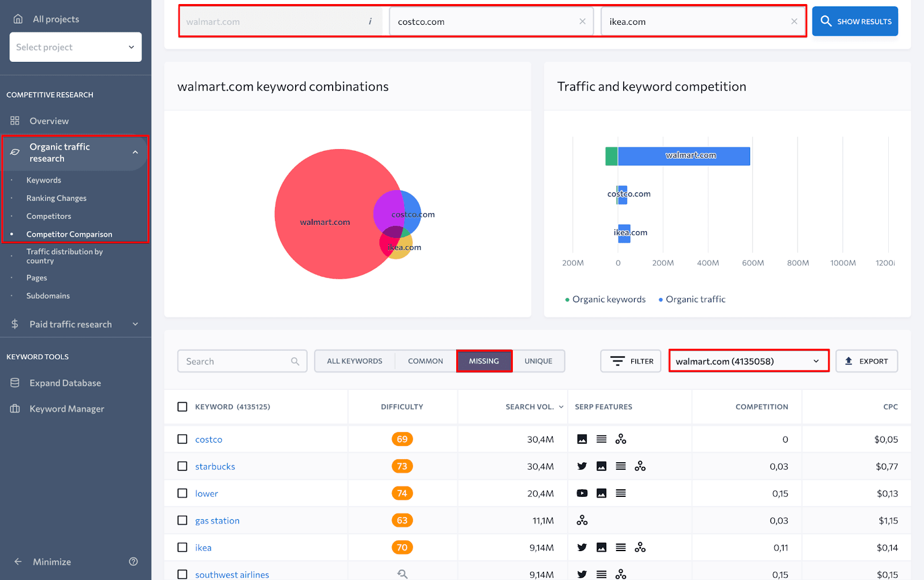Screen dimensions: 924x580
Task: Click the snippet lines icon for lower row
Action: [621, 493]
